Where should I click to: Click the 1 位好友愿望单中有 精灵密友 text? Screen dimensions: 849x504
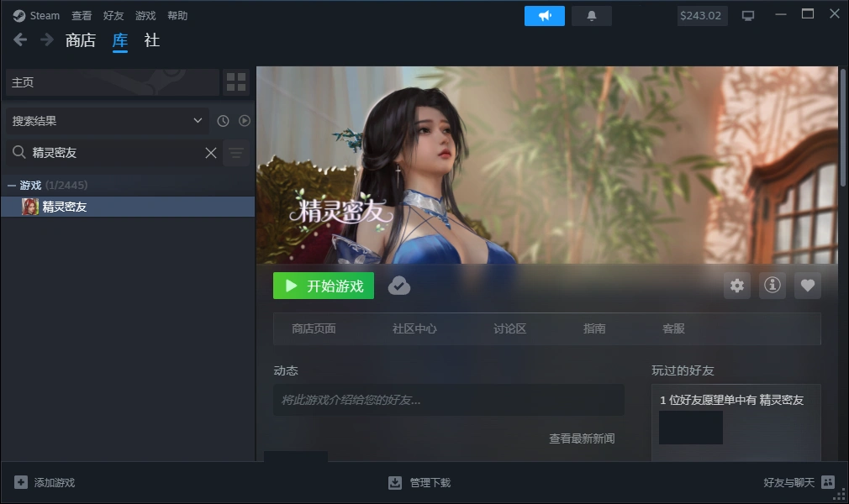point(731,400)
